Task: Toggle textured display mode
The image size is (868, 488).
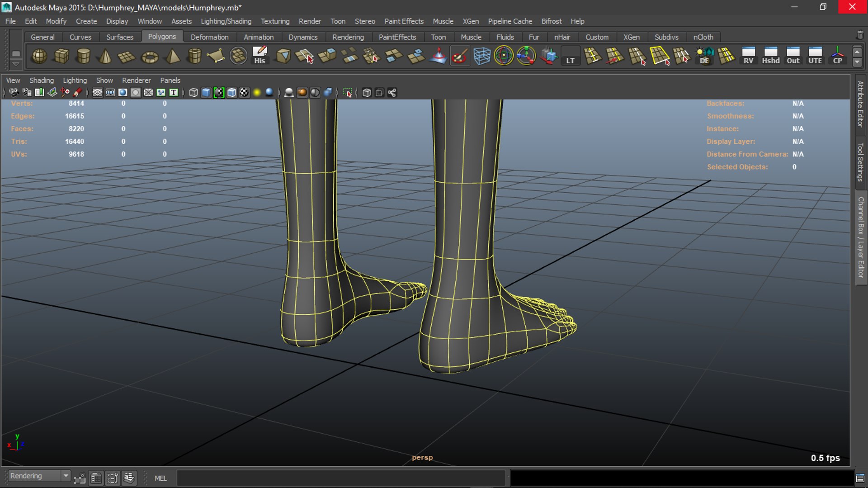Action: [x=244, y=93]
